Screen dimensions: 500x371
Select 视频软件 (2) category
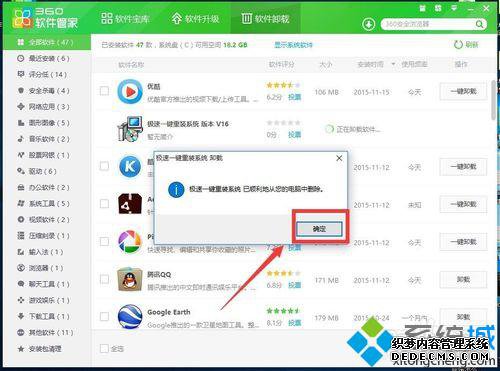[47, 220]
